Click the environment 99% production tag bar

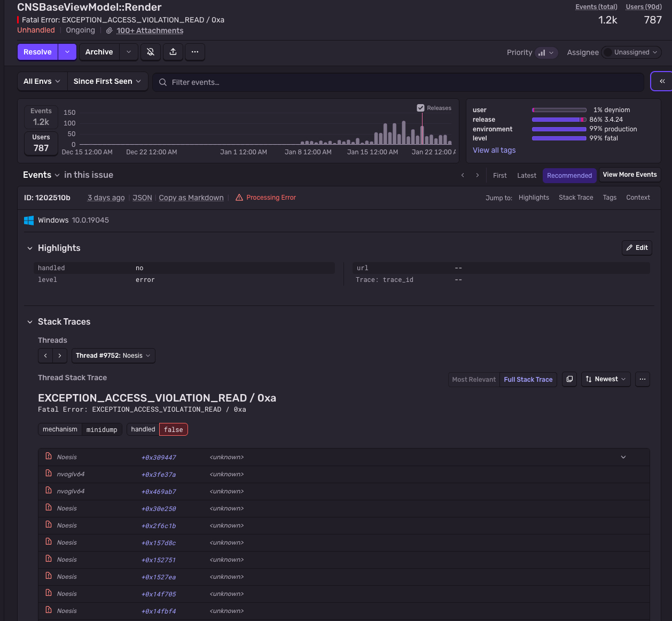tap(559, 129)
